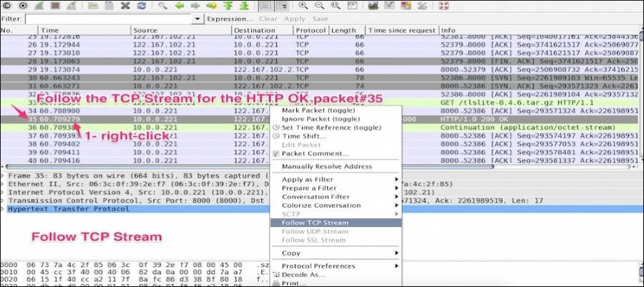The width and height of the screenshot is (644, 287).
Task: Jump to the last packet
Action: tap(243, 6)
